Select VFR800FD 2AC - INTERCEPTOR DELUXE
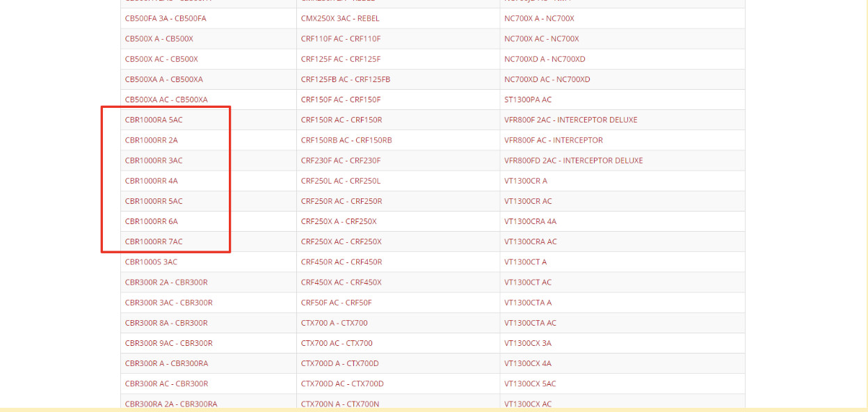 (x=573, y=160)
